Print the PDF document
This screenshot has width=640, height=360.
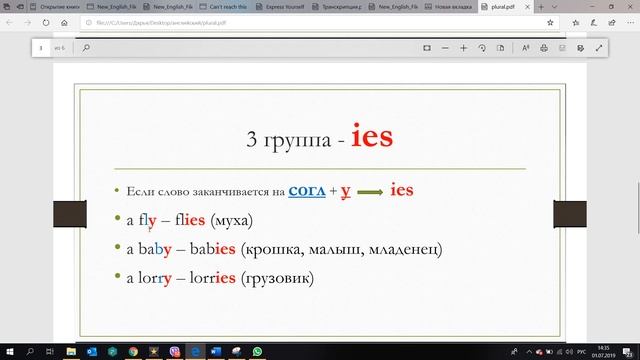[544, 48]
